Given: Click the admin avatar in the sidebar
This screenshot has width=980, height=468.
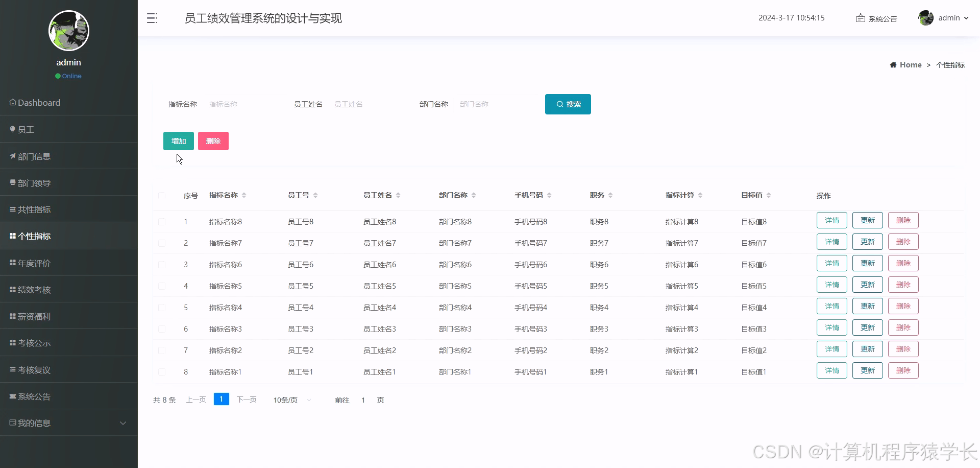Looking at the screenshot, I should coord(69,31).
